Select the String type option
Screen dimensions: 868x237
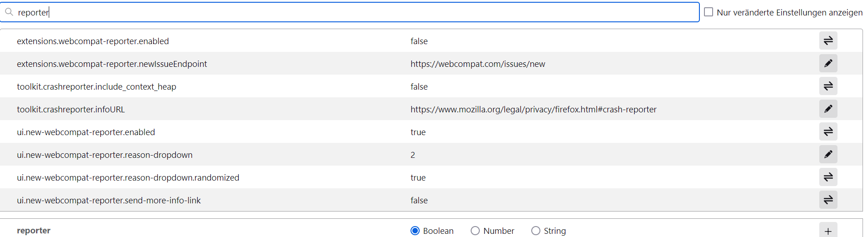[x=536, y=231]
